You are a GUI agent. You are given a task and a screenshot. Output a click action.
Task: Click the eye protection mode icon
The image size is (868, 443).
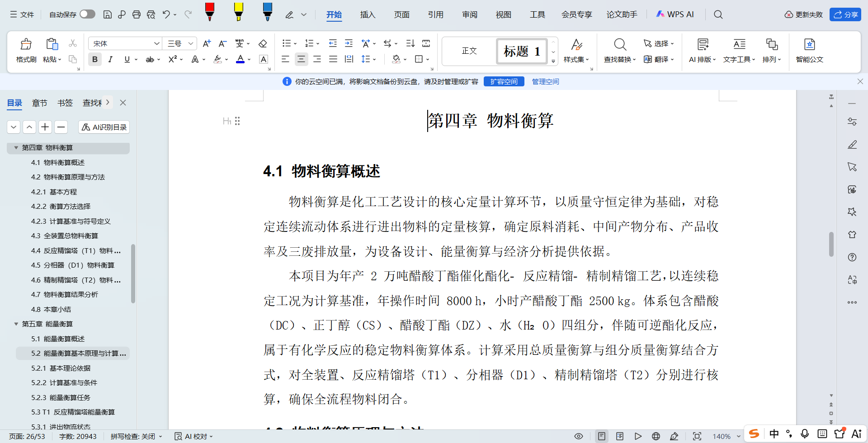tap(578, 436)
